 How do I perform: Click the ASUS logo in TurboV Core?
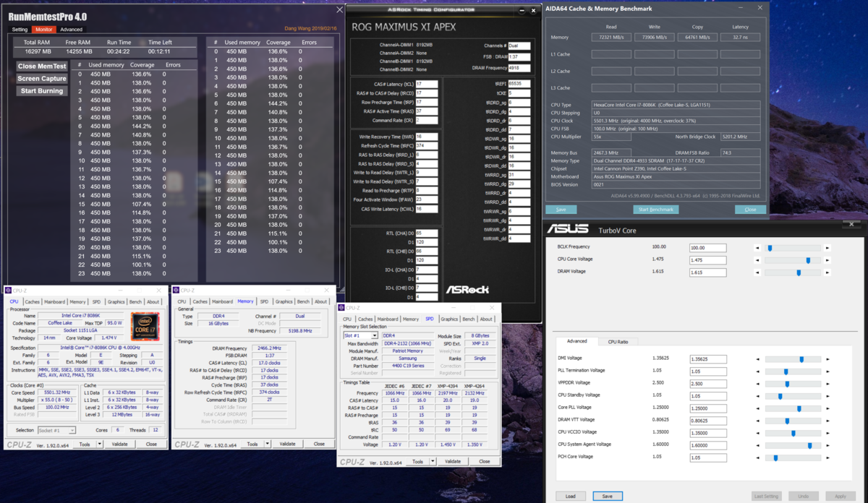coord(566,229)
